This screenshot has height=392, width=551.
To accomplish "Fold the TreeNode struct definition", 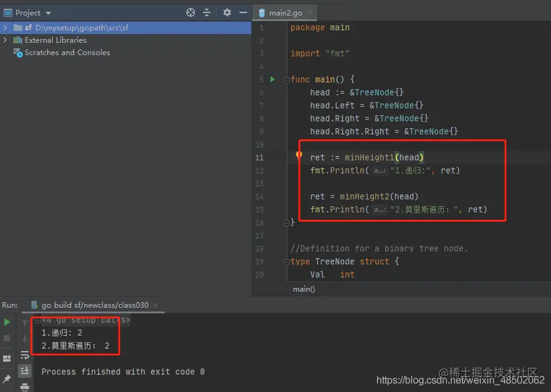I will coord(287,261).
